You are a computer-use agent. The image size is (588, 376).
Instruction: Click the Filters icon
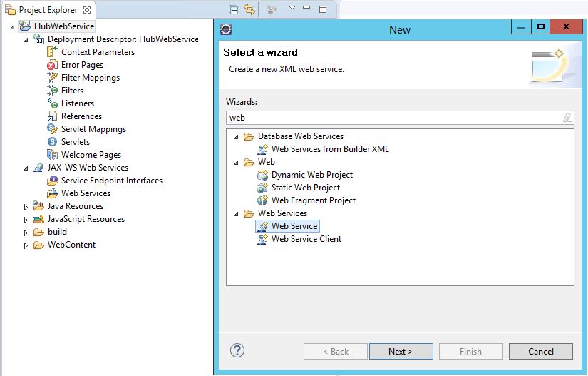pos(52,91)
